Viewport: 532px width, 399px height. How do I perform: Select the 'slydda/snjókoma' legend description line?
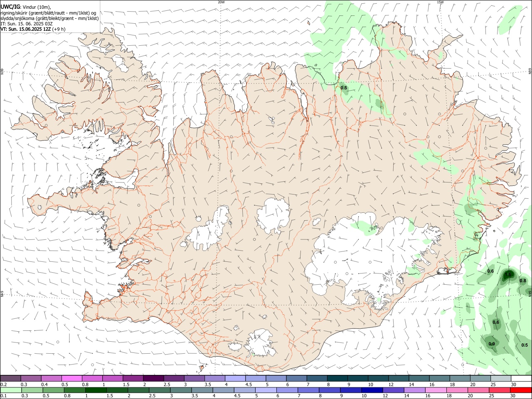pyautogui.click(x=49, y=18)
